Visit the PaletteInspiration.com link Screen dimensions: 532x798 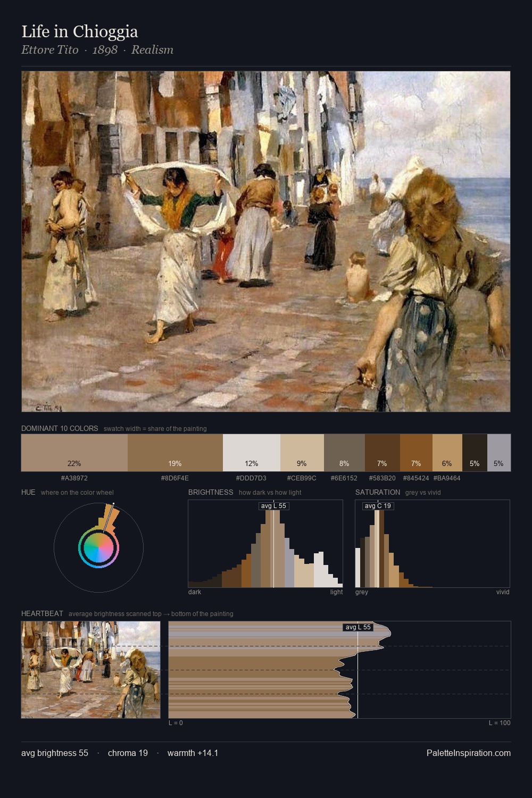[469, 753]
